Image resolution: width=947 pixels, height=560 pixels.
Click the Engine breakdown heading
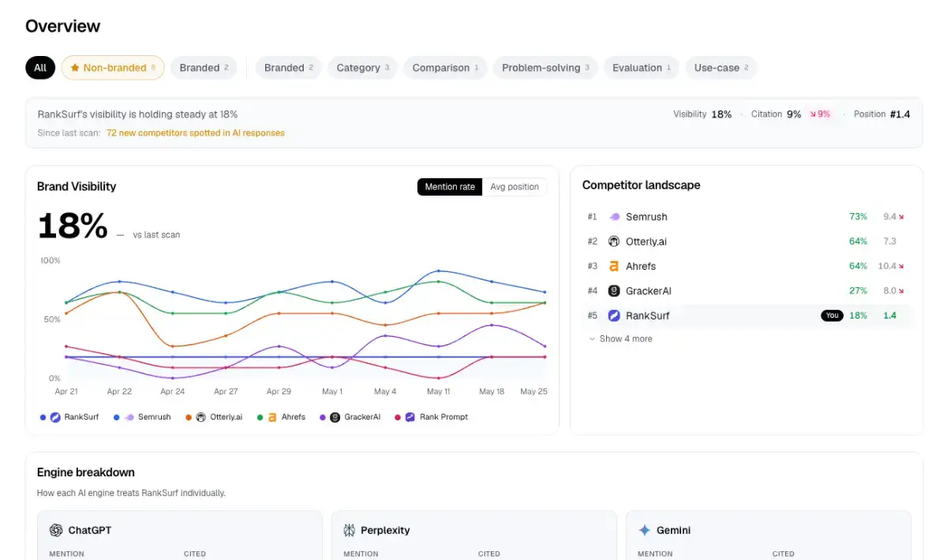(x=86, y=472)
